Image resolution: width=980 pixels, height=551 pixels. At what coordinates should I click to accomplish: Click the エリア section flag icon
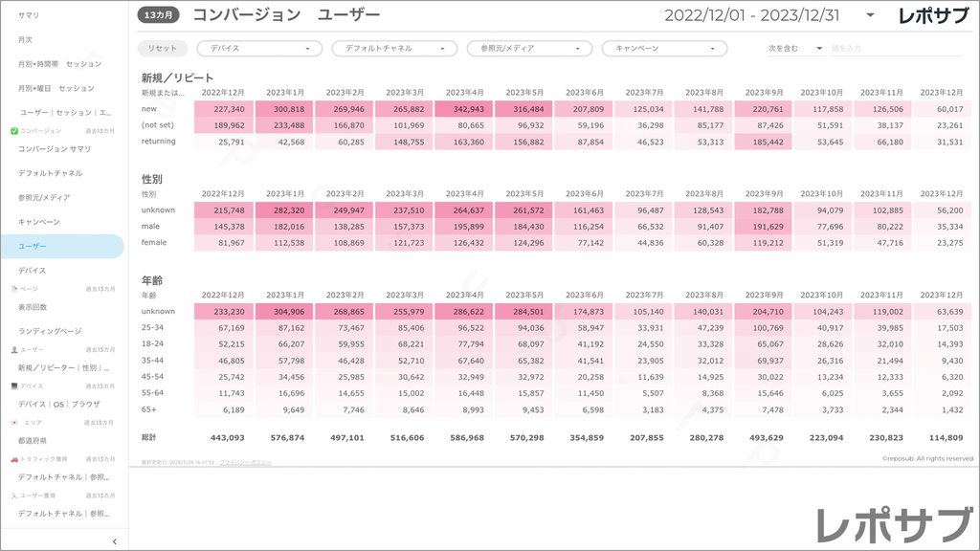tap(13, 422)
